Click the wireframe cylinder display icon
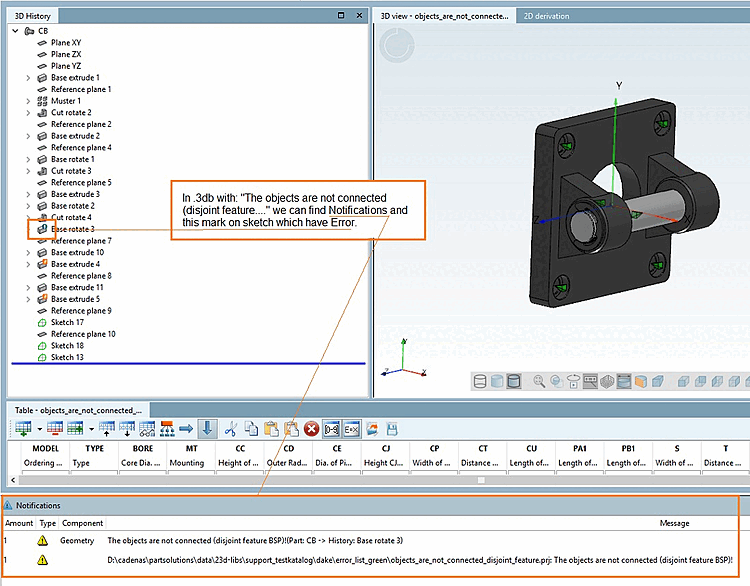This screenshot has height=586, width=750. [x=480, y=381]
